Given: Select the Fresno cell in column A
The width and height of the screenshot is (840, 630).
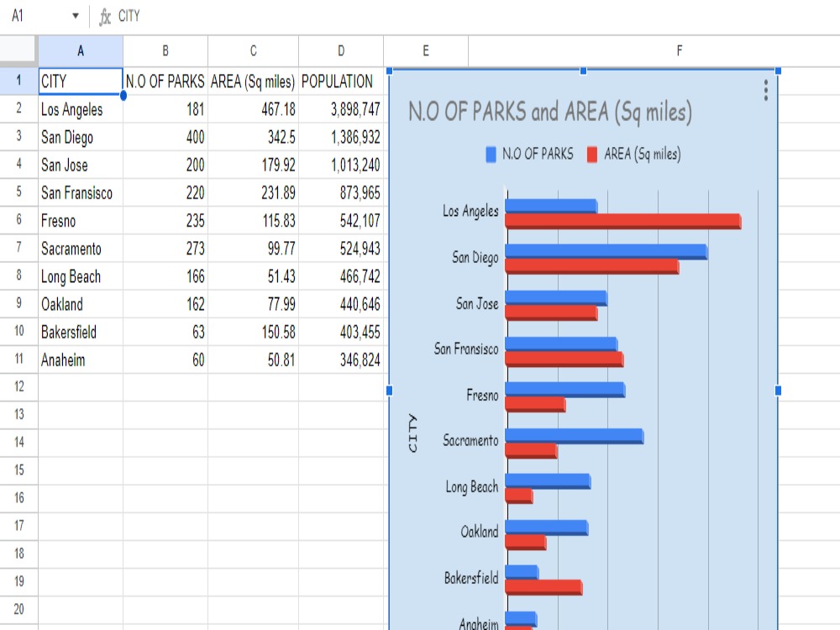Looking at the screenshot, I should coord(81,221).
